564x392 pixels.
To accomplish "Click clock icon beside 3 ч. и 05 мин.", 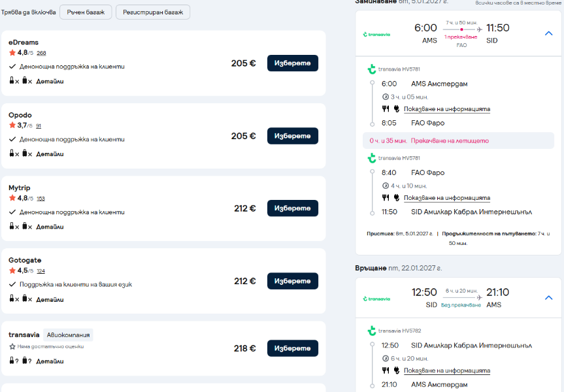I will 385,97.
